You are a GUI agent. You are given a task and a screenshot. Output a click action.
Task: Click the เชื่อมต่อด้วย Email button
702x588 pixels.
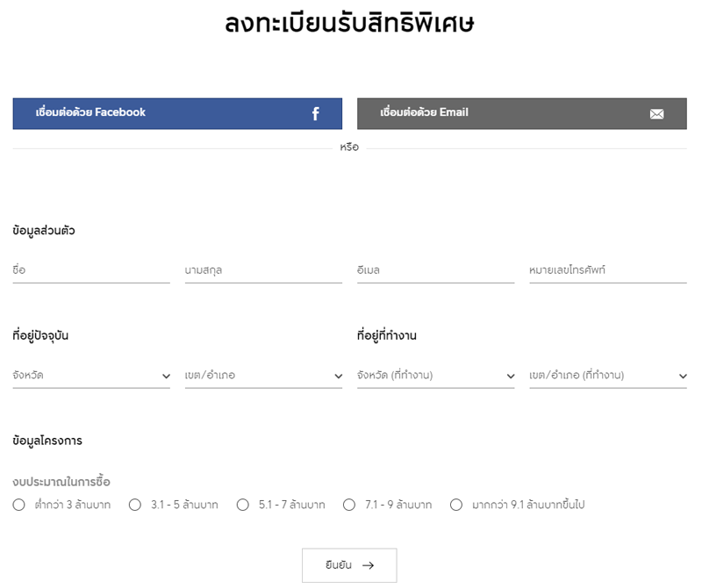click(x=521, y=113)
